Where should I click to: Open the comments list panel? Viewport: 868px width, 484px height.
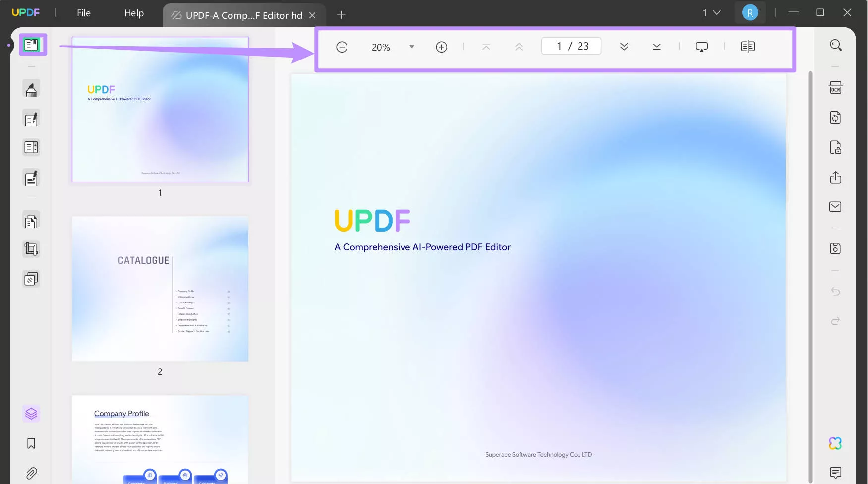tap(836, 473)
